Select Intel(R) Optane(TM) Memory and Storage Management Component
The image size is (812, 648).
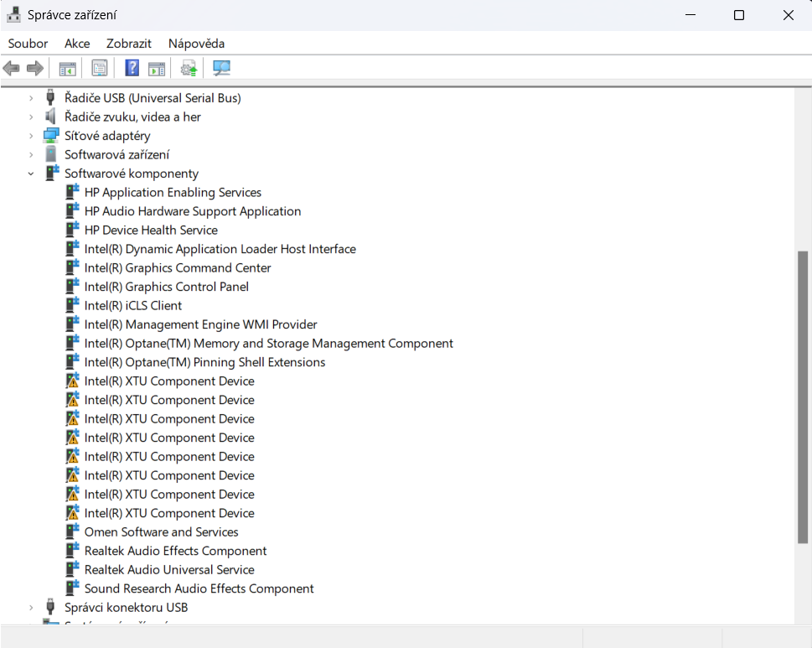269,343
